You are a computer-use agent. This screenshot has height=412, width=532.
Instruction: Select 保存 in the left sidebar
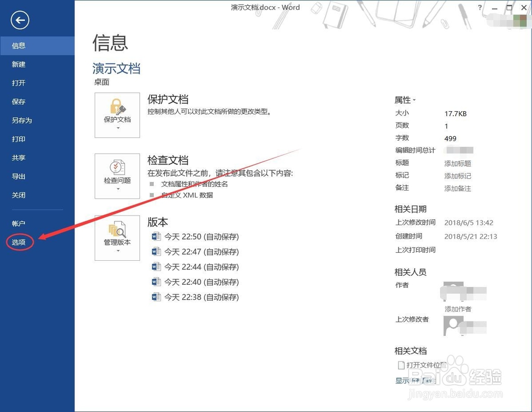point(37,102)
